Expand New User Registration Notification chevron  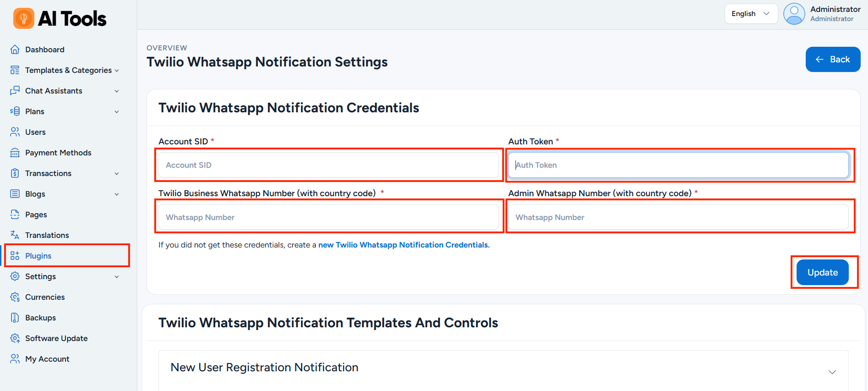[832, 372]
